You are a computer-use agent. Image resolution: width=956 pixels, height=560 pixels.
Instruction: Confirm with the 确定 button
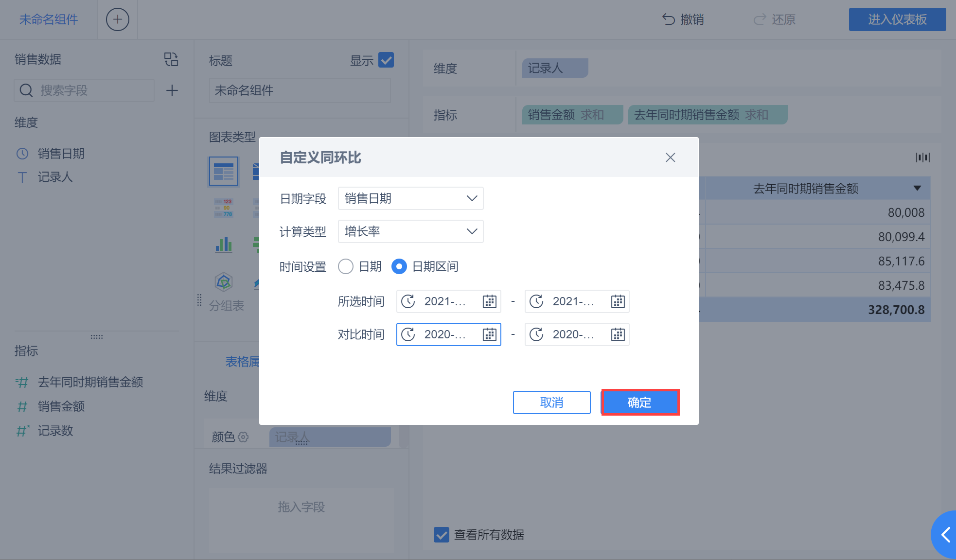coord(639,402)
